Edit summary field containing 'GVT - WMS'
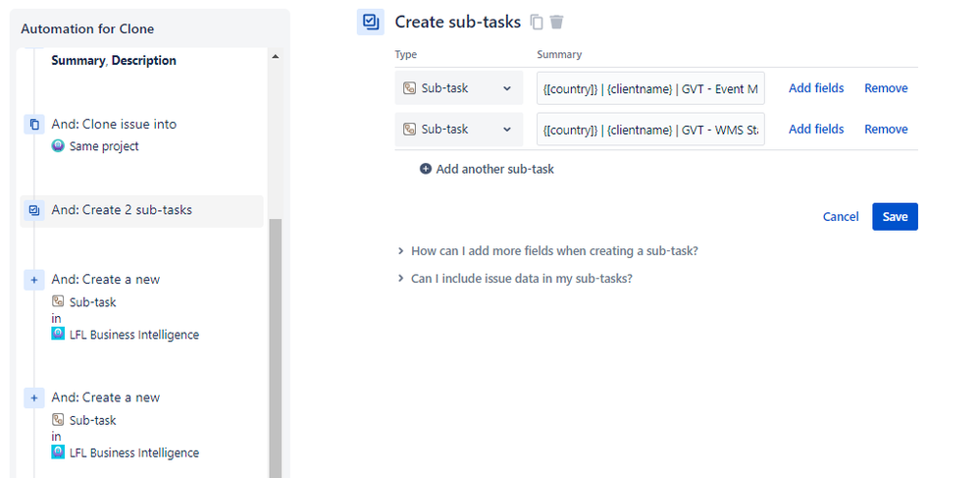The width and height of the screenshot is (980, 478). [650, 130]
